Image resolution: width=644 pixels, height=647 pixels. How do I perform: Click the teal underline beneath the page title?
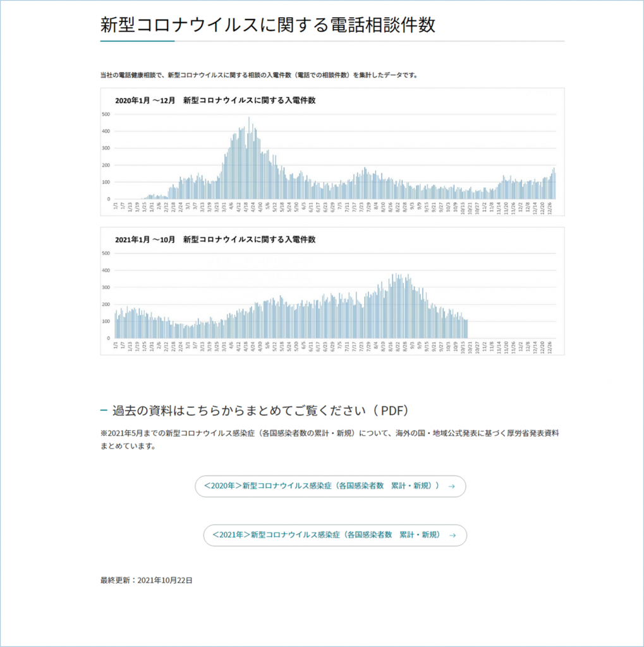point(137,41)
